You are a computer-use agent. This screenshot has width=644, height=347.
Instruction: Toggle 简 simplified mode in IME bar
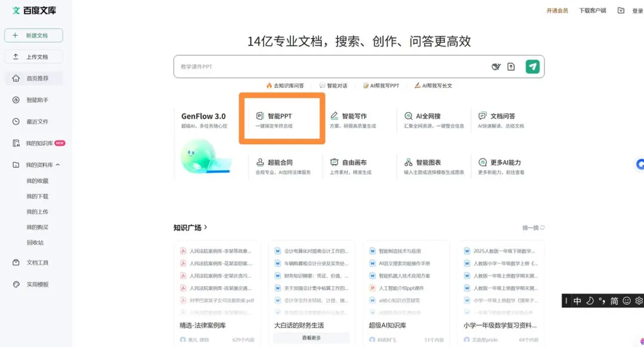[x=614, y=301]
